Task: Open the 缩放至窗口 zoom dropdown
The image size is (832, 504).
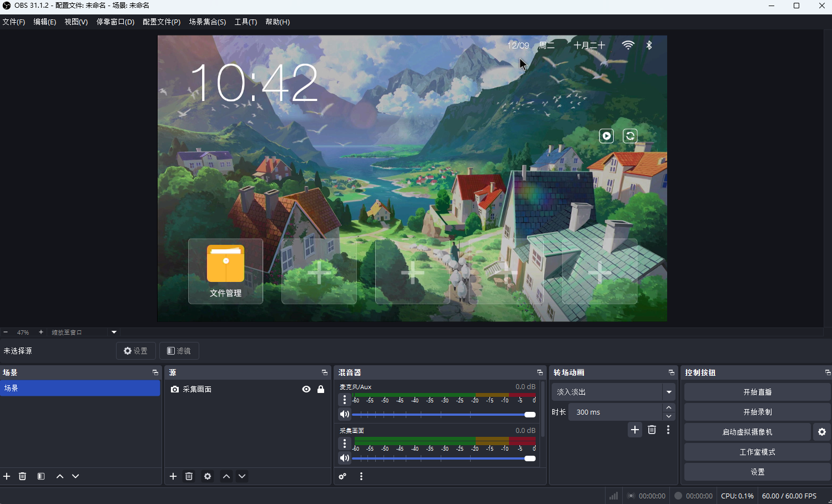Action: [83, 332]
